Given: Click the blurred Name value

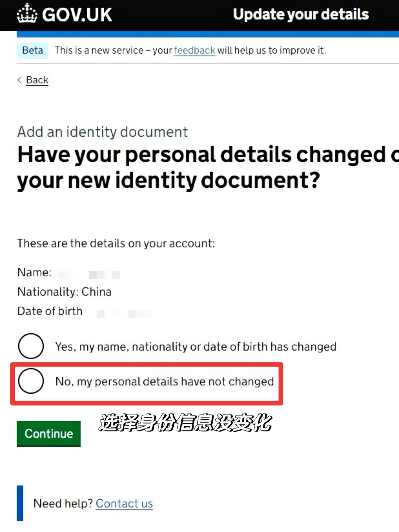Looking at the screenshot, I should [89, 274].
